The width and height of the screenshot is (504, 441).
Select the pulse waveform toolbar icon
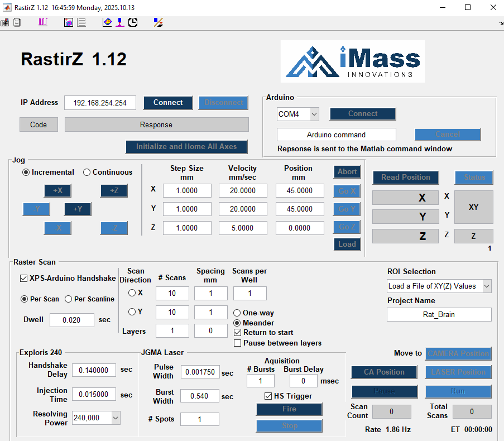42,22
